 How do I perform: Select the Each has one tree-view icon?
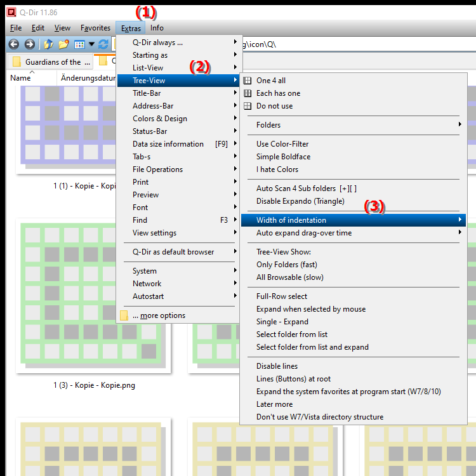click(x=248, y=93)
